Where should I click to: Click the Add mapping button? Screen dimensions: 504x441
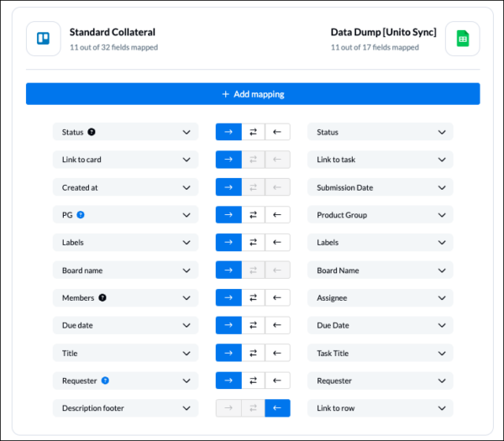pos(253,94)
